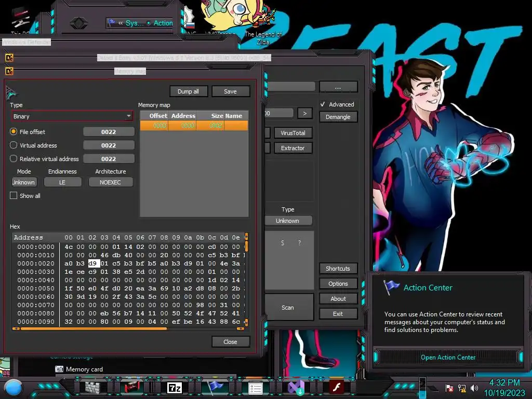Click the Shortcuts button
Image resolution: width=532 pixels, height=399 pixels.
338,269
